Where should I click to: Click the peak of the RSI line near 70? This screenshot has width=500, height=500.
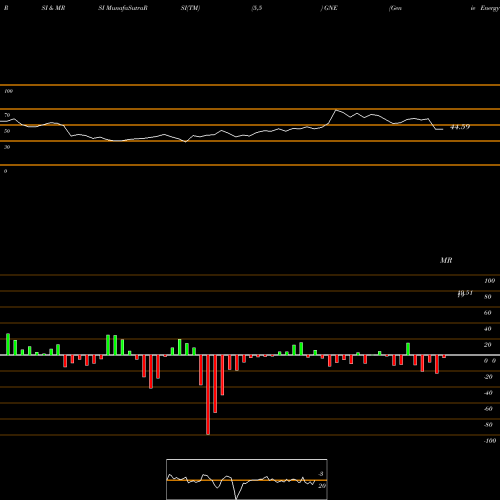click(x=336, y=110)
